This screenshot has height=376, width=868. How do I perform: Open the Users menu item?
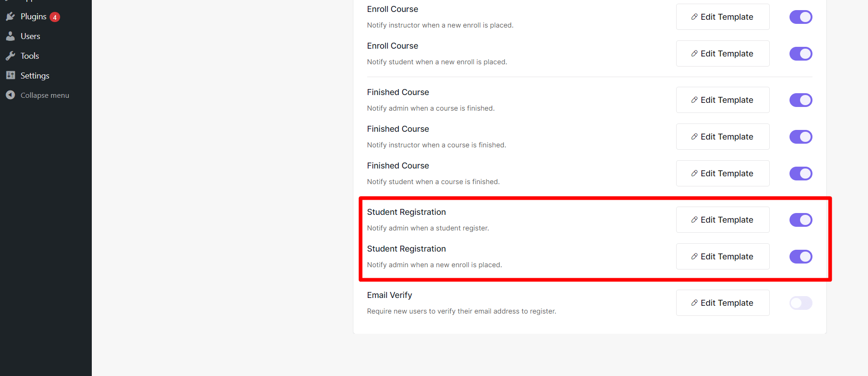click(30, 36)
